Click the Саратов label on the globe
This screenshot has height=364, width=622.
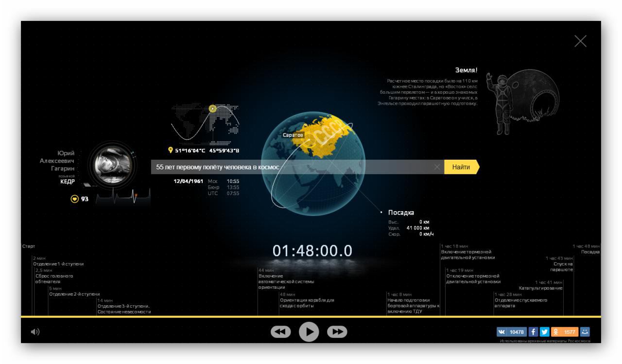coord(293,134)
